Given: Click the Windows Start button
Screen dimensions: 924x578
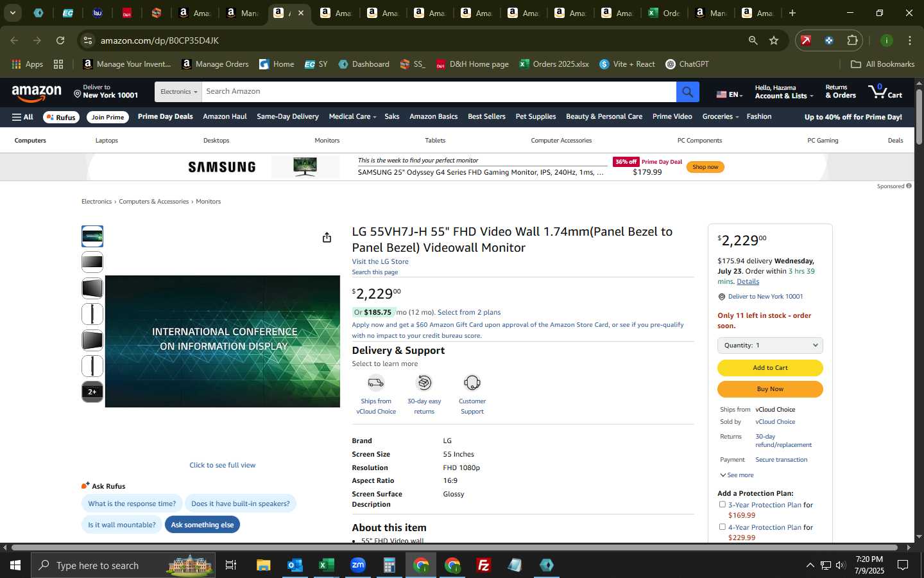Looking at the screenshot, I should [x=15, y=565].
